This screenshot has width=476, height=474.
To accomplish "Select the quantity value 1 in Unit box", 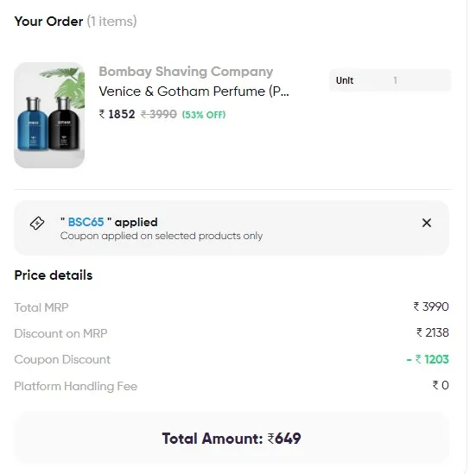I will point(395,80).
